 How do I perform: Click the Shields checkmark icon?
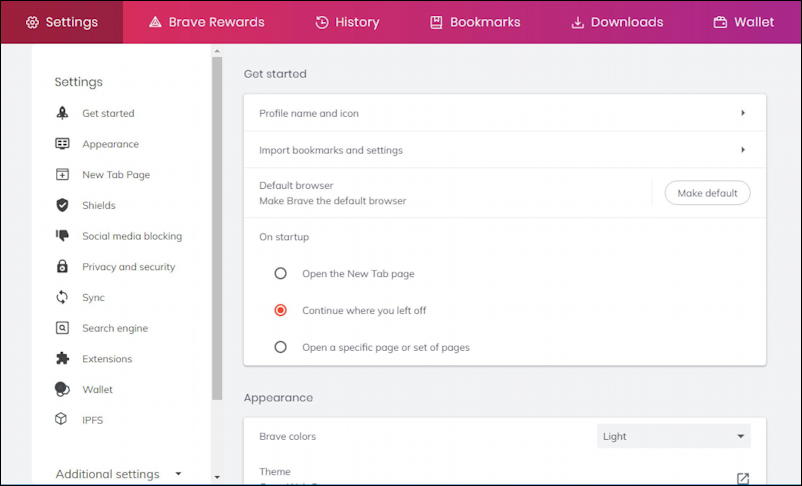(62, 205)
